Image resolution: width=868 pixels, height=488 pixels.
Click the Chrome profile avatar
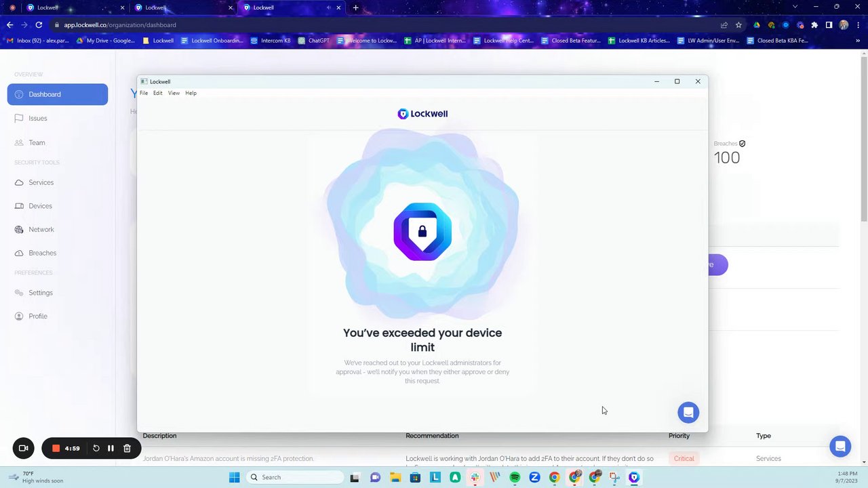(844, 25)
